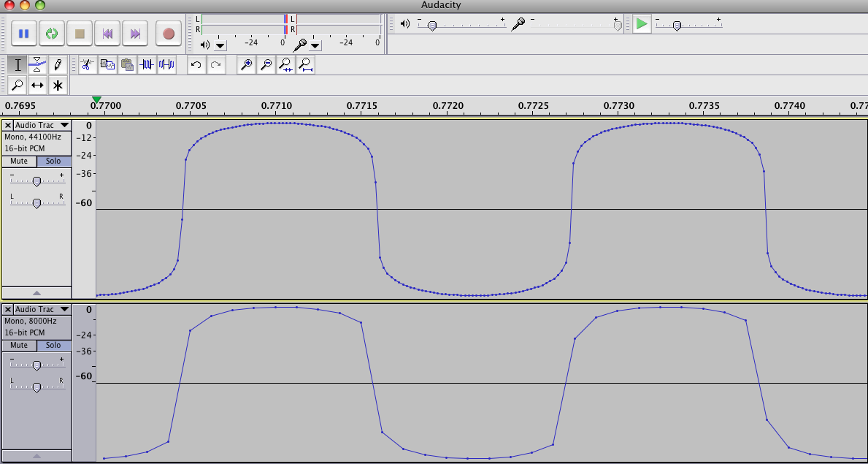Image resolution: width=868 pixels, height=464 pixels.
Task: Click the gain slider on the first track
Action: [37, 181]
